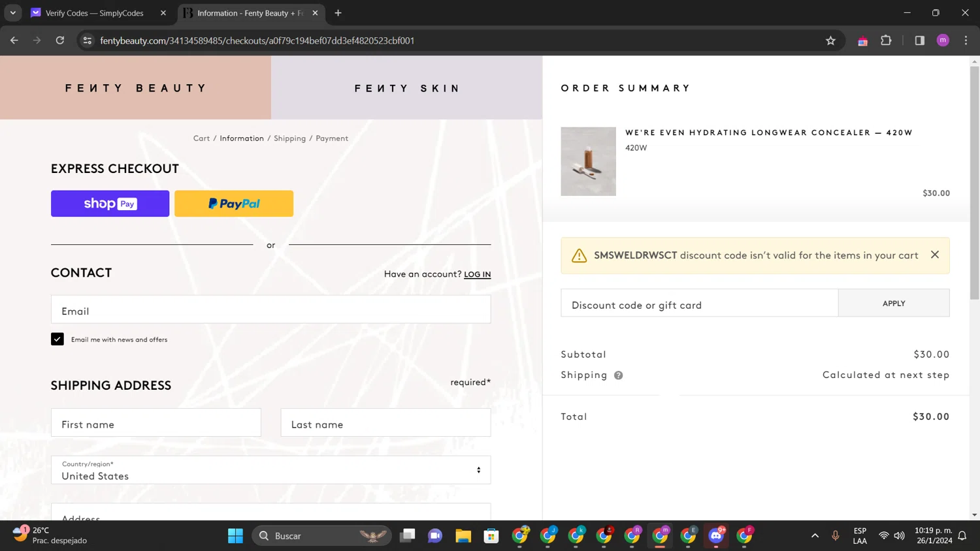Viewport: 980px width, 551px height.
Task: Open Discord from the taskbar
Action: (x=717, y=536)
